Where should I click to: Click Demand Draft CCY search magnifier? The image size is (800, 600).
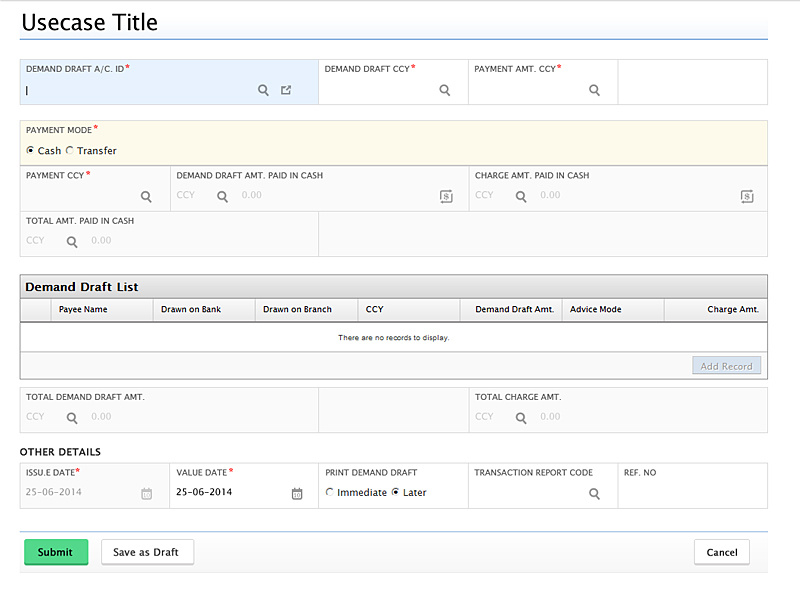[445, 90]
